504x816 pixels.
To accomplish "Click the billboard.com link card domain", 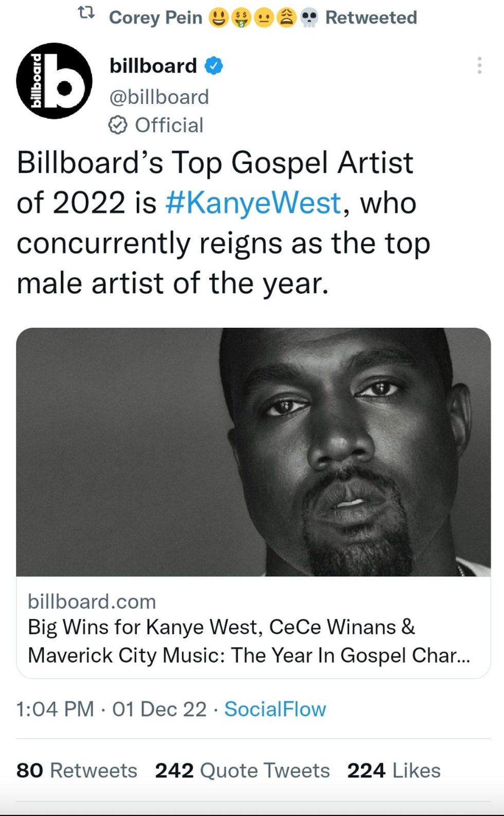I will [93, 601].
